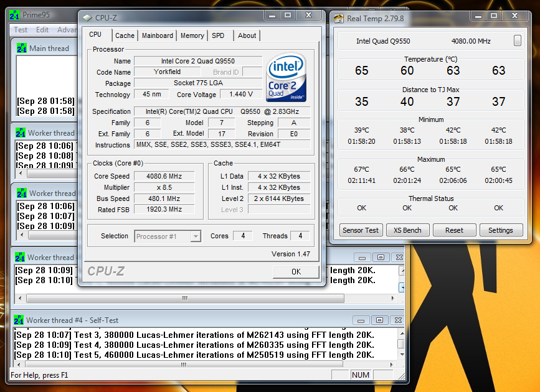The height and width of the screenshot is (392, 540).
Task: Minimize the Worker thread #4 child window
Action: (361, 320)
